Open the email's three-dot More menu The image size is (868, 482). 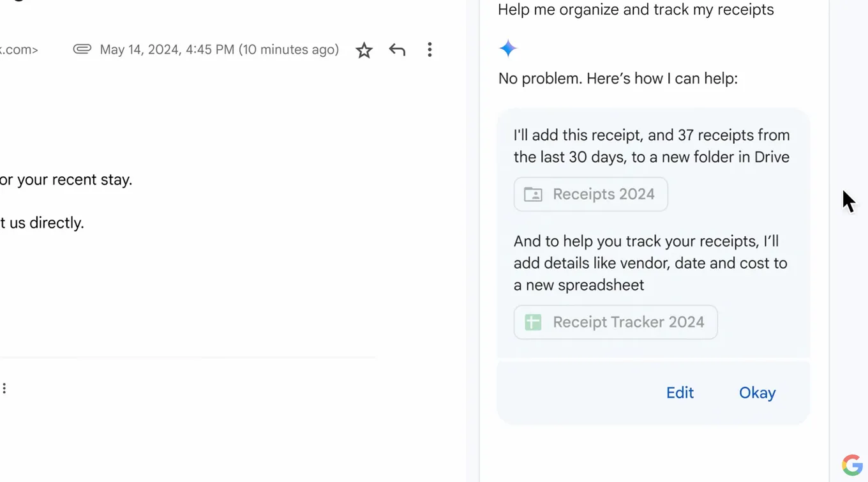(430, 50)
